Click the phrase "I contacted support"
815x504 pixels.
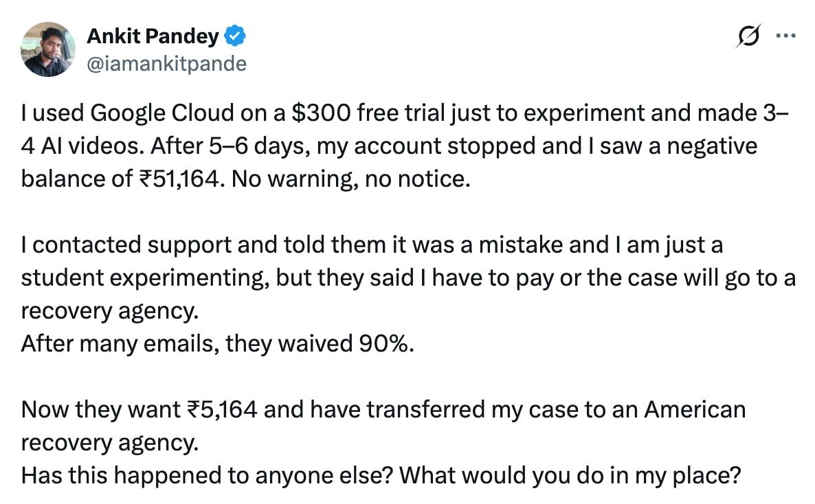coord(126,245)
